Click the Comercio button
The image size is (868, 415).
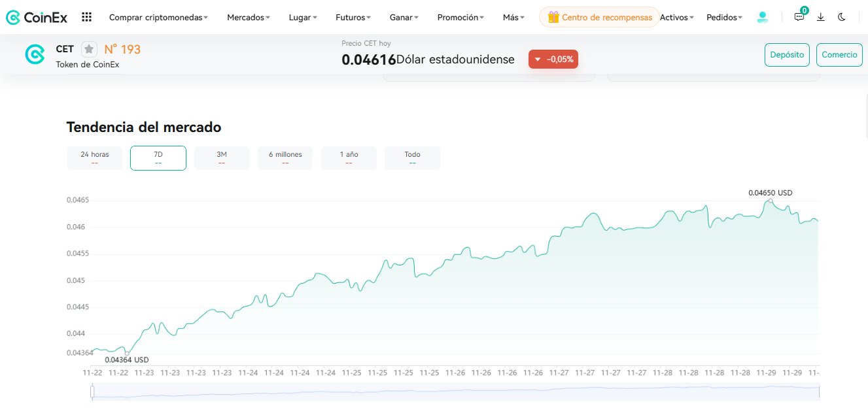[839, 55]
